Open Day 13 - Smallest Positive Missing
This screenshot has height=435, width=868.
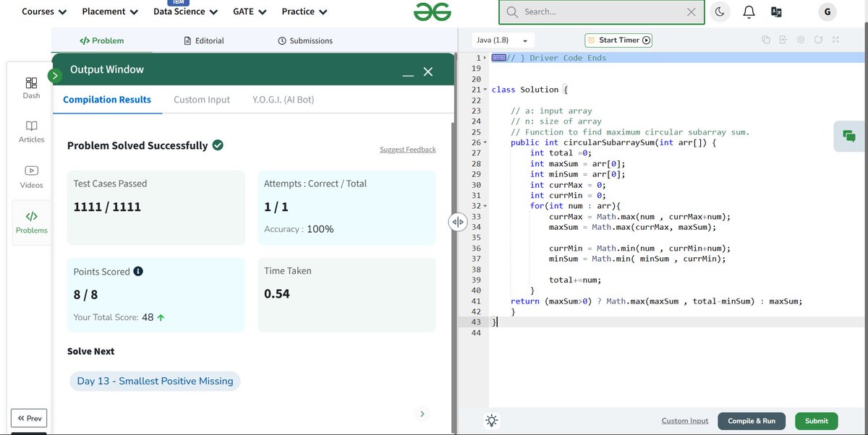coord(155,381)
